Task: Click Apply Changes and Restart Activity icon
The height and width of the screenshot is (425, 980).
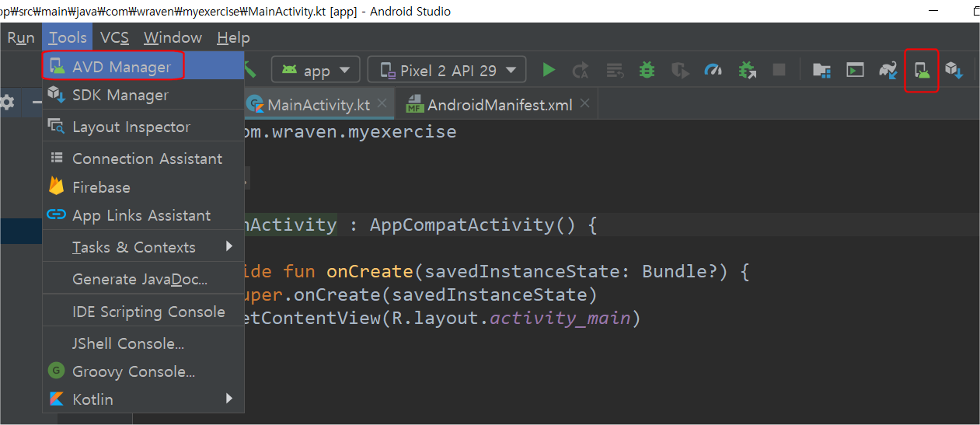Action: click(581, 71)
